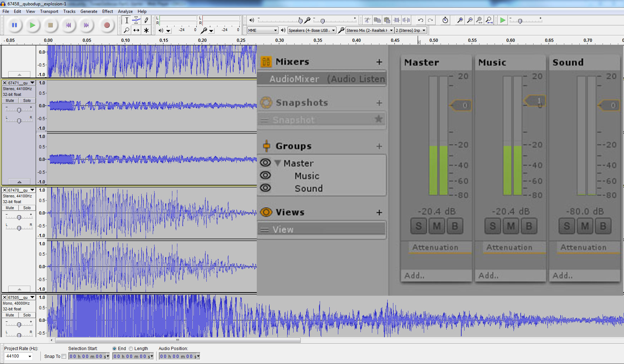Image resolution: width=624 pixels, height=364 pixels.
Task: Select the Time Shift tool
Action: click(136, 30)
